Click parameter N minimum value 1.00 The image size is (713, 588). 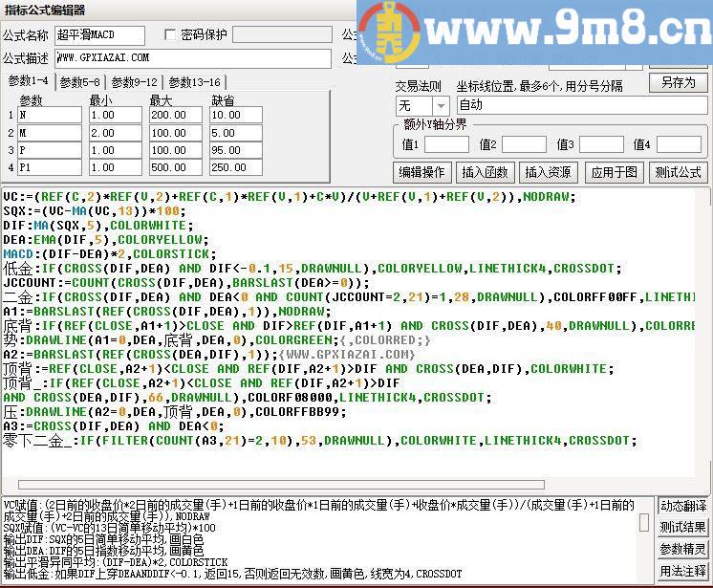(x=116, y=115)
